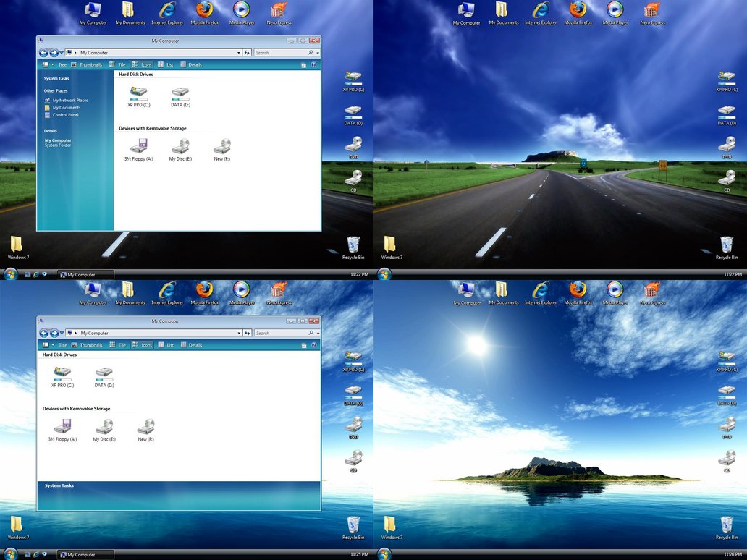Launch Nero Express on the sunny island desktop
747x560 pixels.
coord(652,292)
